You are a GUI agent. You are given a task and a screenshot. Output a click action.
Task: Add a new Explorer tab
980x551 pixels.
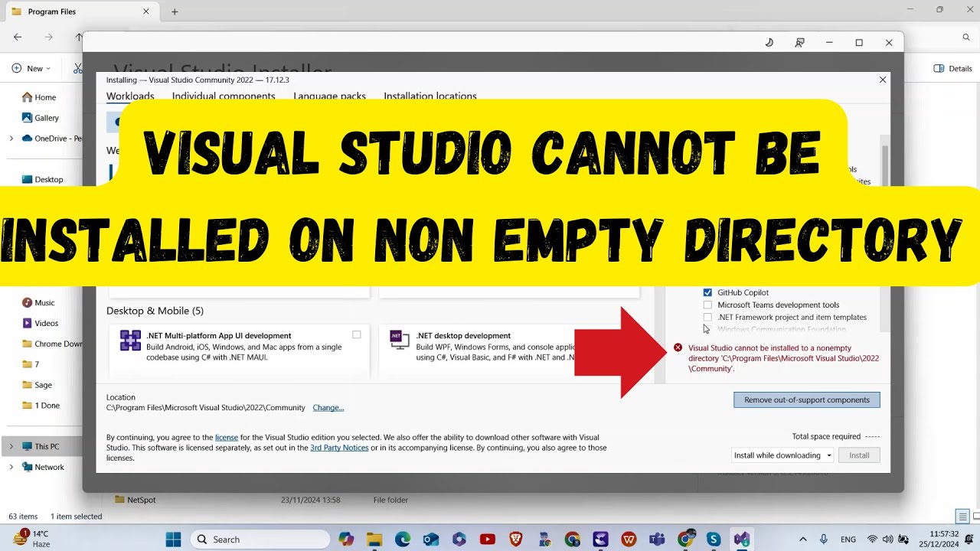click(x=175, y=11)
